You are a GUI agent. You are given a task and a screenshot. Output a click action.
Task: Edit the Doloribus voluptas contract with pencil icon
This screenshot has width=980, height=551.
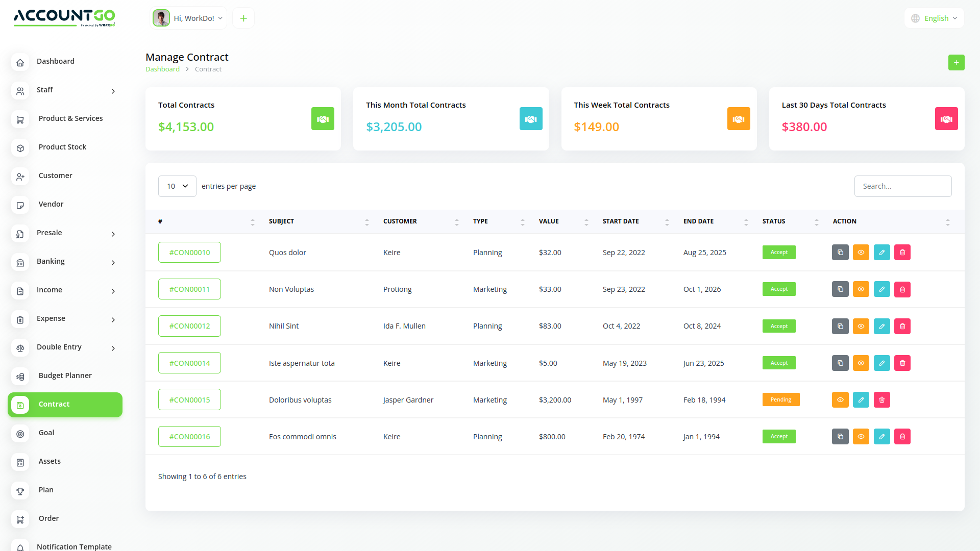(861, 399)
